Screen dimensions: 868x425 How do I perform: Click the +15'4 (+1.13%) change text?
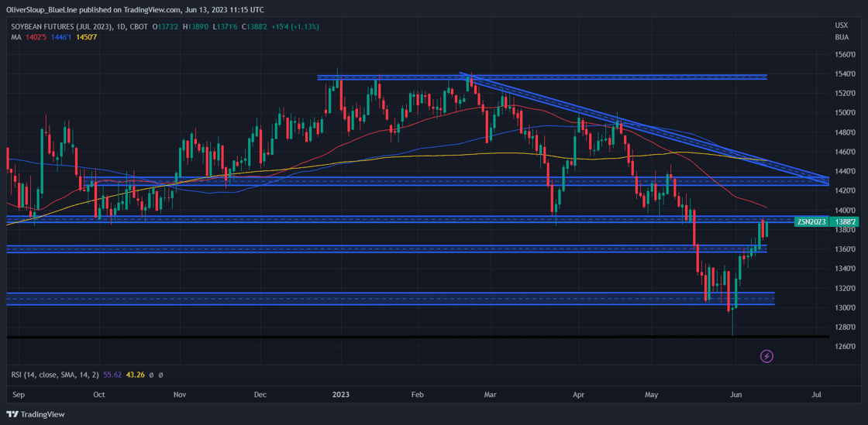pos(295,26)
